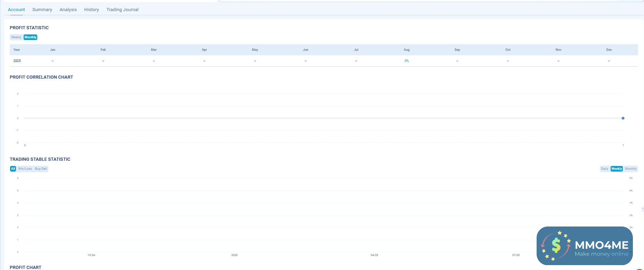Click the PROFIT CHART heading
Screen dimensions: 644x270
coord(25,267)
